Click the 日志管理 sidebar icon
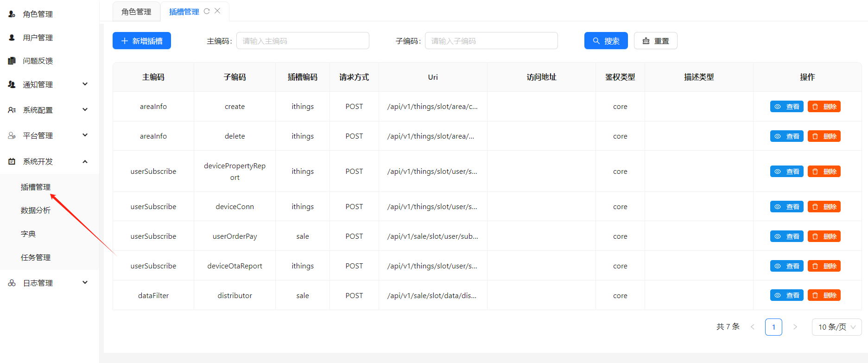This screenshot has height=363, width=868. (x=12, y=283)
